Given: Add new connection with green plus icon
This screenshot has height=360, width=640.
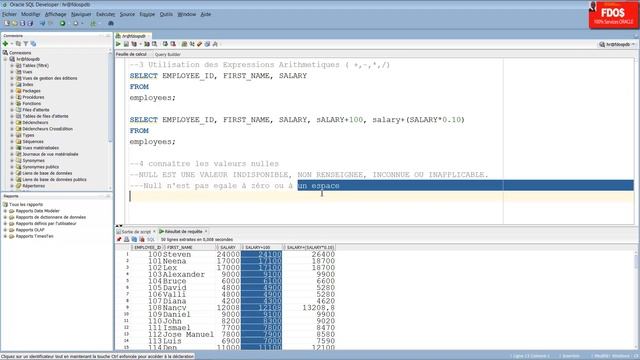Looking at the screenshot, I should (x=5, y=44).
